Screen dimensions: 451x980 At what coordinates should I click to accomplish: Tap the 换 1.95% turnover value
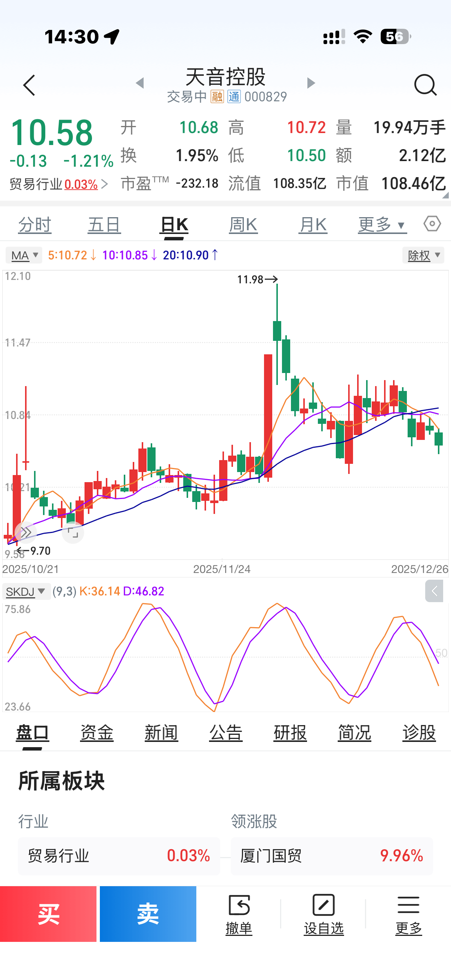tap(197, 155)
